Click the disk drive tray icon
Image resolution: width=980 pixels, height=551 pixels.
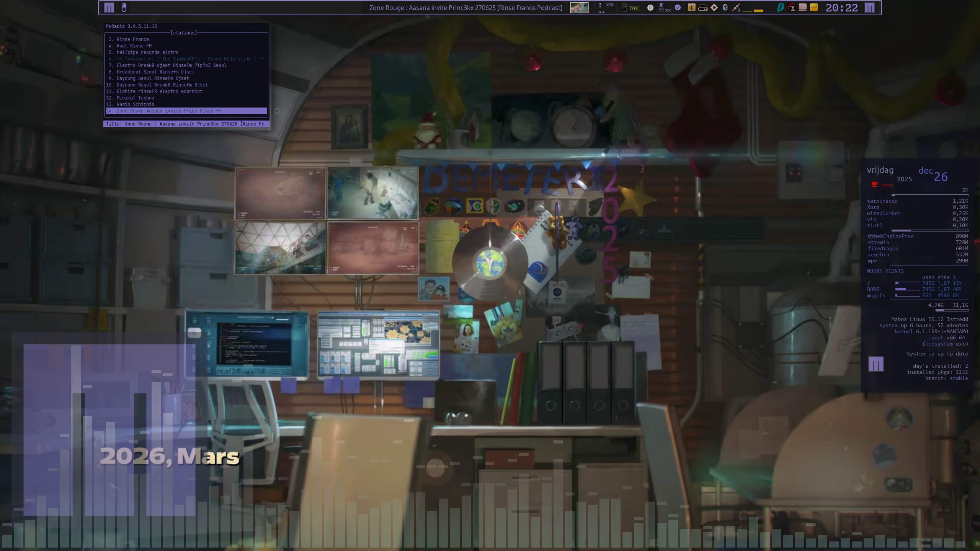pos(703,8)
